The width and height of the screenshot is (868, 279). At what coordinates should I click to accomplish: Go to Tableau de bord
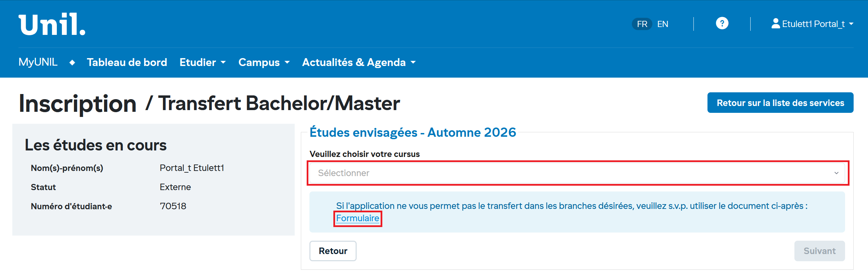(127, 63)
